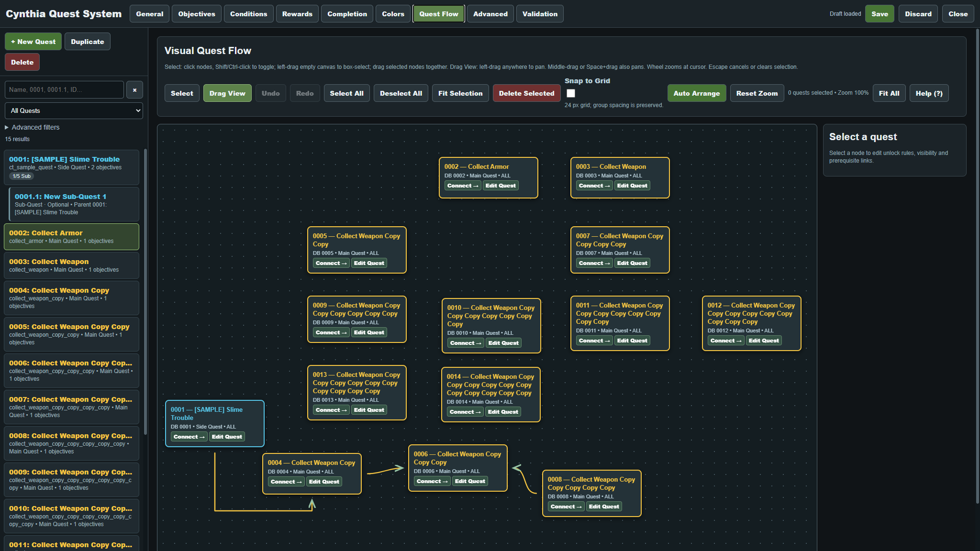Click Edit Quest on node 0003 Collect Weapon
The image size is (980, 551).
tap(632, 186)
